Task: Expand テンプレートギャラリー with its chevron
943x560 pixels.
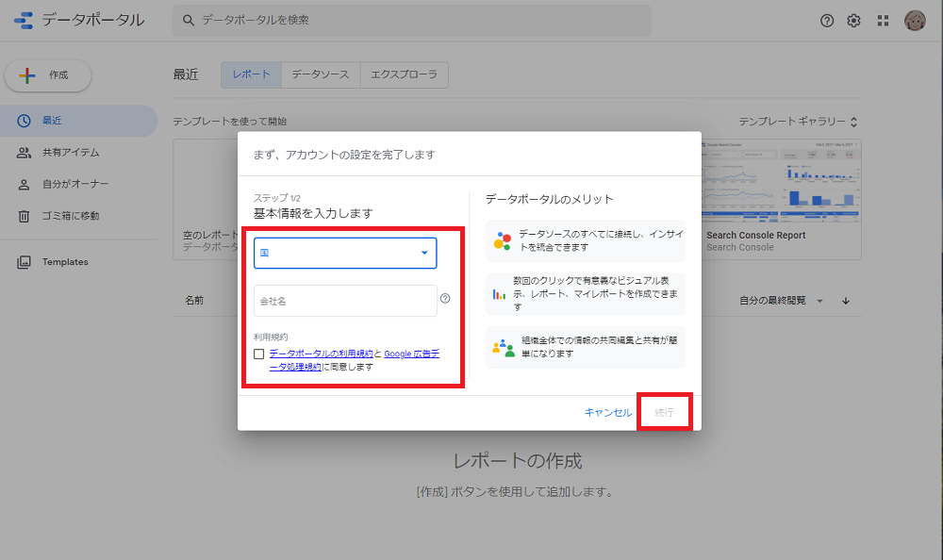Action: pyautogui.click(x=852, y=121)
